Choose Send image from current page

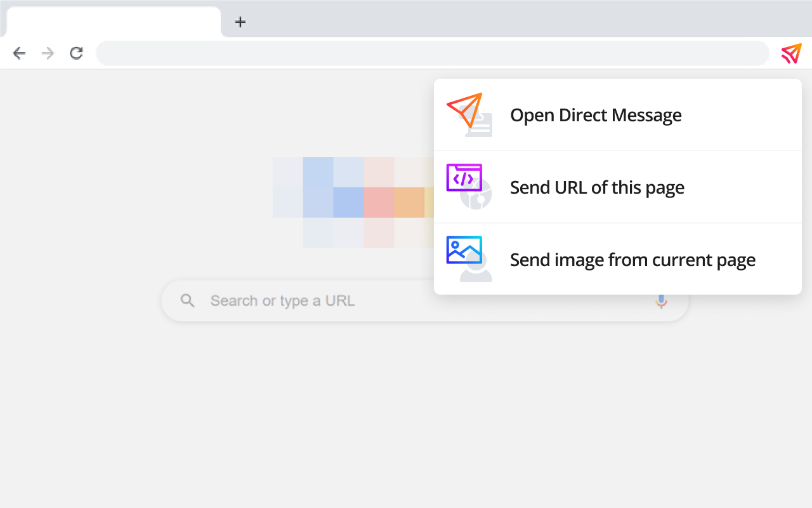click(x=618, y=259)
